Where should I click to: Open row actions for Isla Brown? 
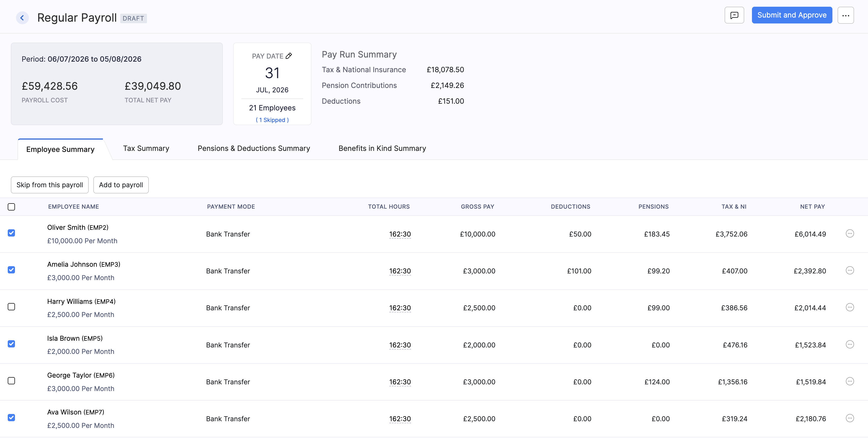850,344
